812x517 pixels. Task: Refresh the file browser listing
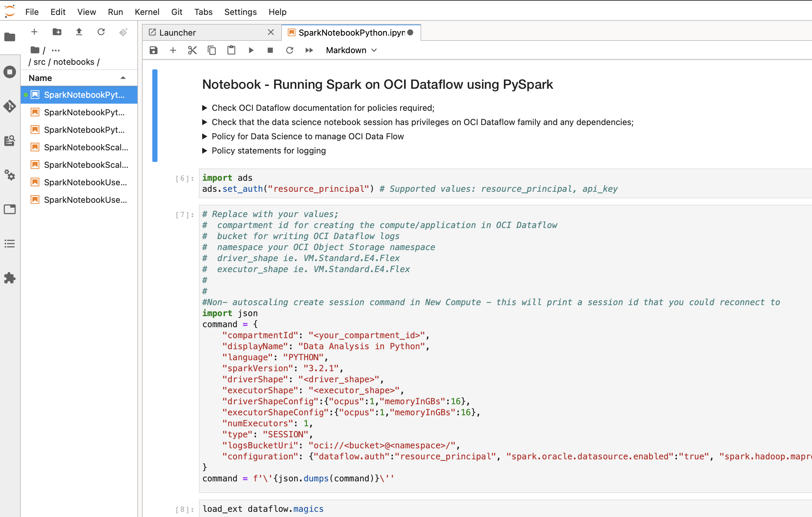click(101, 32)
